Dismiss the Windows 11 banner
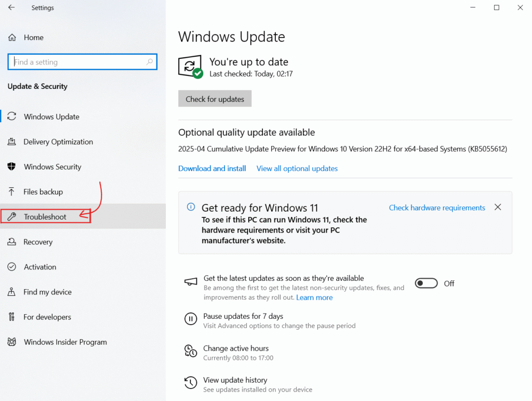 pos(498,208)
